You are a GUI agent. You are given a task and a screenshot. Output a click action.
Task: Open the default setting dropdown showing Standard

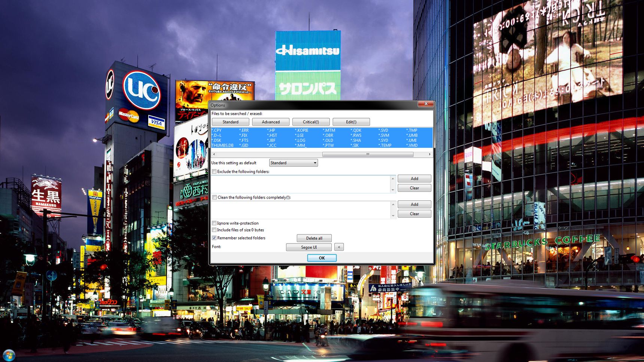point(294,163)
